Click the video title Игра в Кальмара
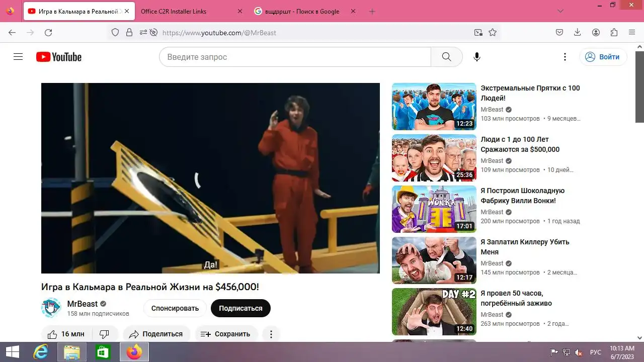This screenshot has height=362, width=644. pos(150,287)
